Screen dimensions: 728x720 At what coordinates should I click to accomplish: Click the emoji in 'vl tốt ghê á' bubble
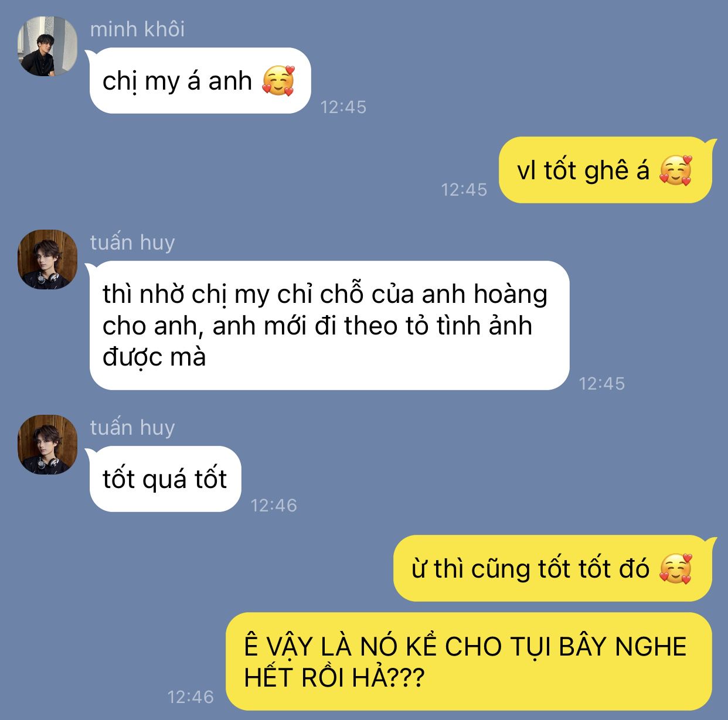675,170
